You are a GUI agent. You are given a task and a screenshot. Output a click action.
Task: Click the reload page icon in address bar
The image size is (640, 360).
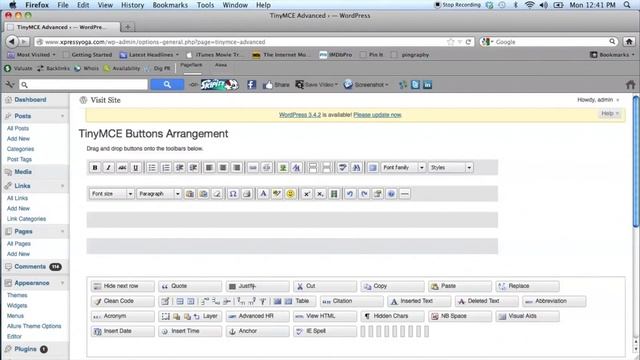click(x=468, y=42)
